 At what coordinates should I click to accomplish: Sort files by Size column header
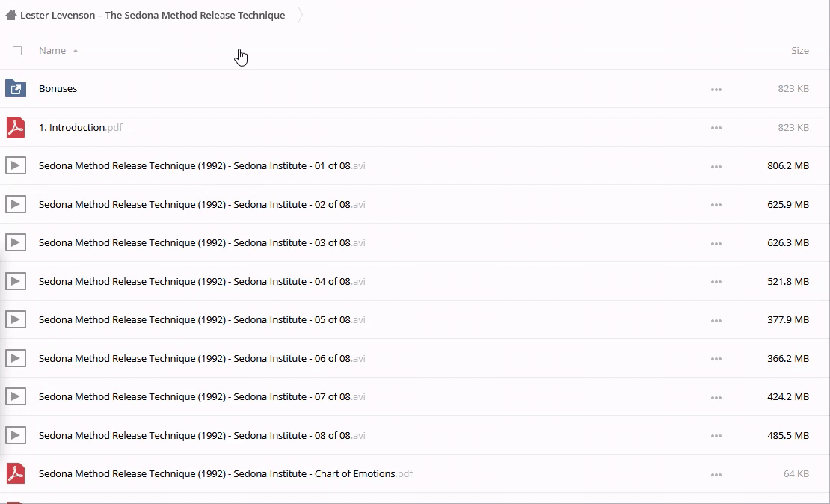799,51
